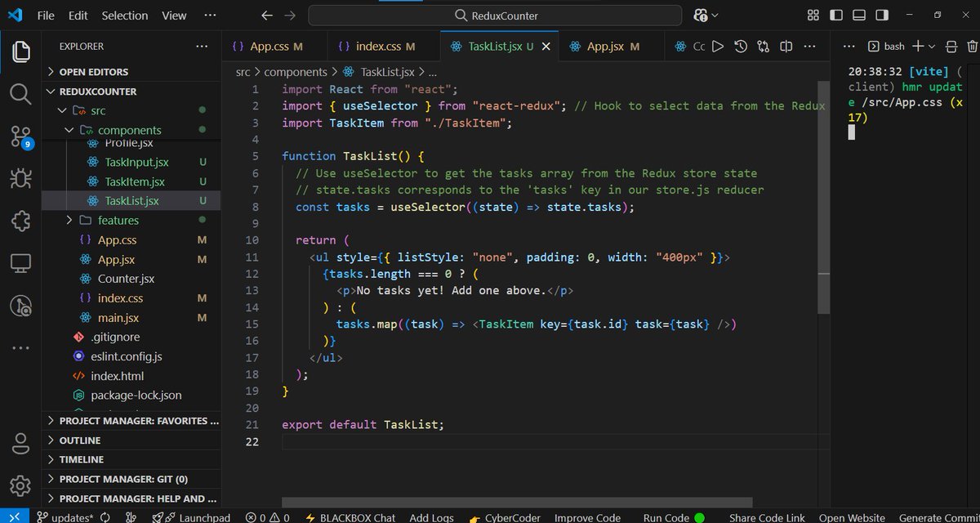The image size is (980, 523).
Task: Switch to the App.jsx tab
Action: coord(611,47)
